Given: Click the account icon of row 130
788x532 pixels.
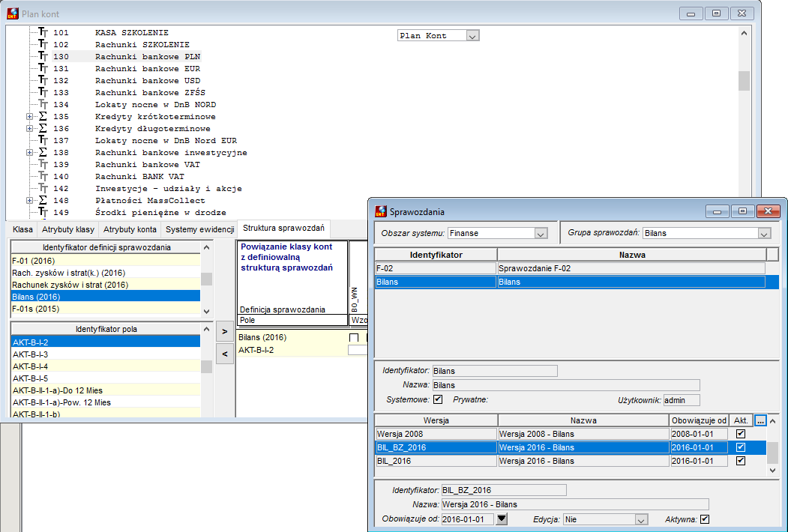Looking at the screenshot, I should click(x=43, y=56).
